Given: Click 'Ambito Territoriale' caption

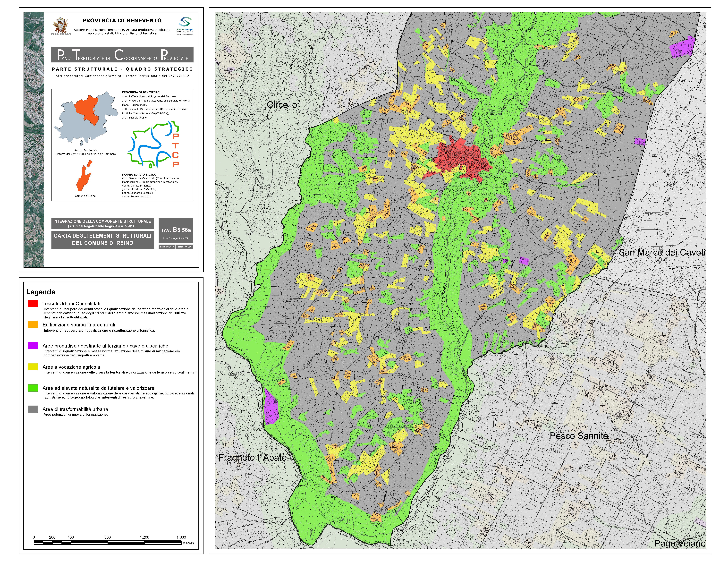Looking at the screenshot, I should 86,150.
